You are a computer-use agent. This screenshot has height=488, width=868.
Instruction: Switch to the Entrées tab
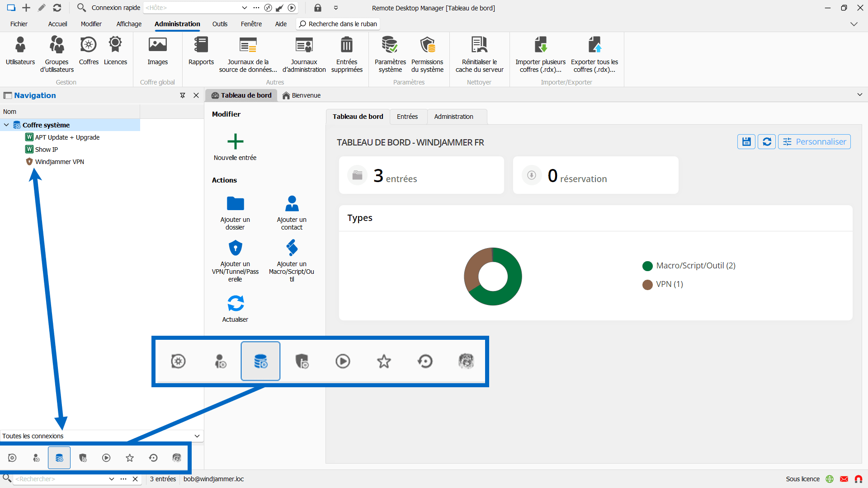[x=407, y=117]
